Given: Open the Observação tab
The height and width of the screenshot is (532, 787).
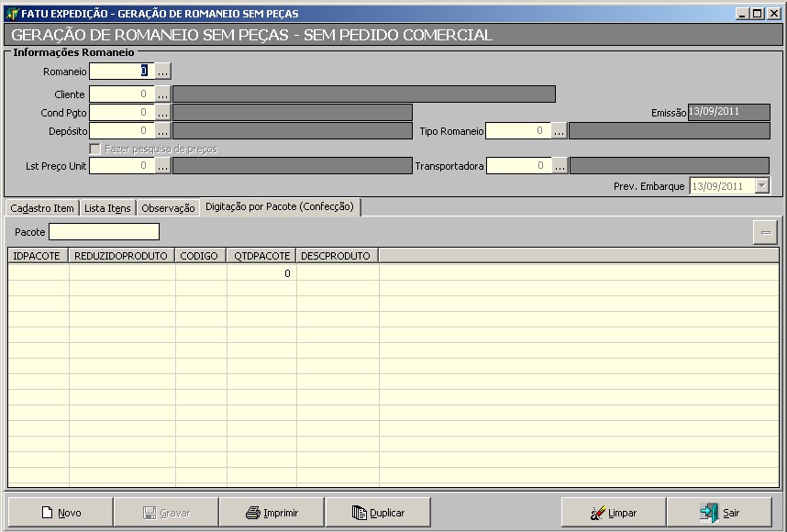Looking at the screenshot, I should [168, 208].
